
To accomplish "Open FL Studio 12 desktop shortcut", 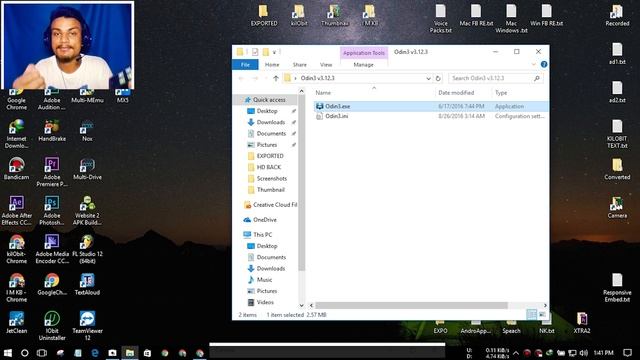I will point(87,249).
